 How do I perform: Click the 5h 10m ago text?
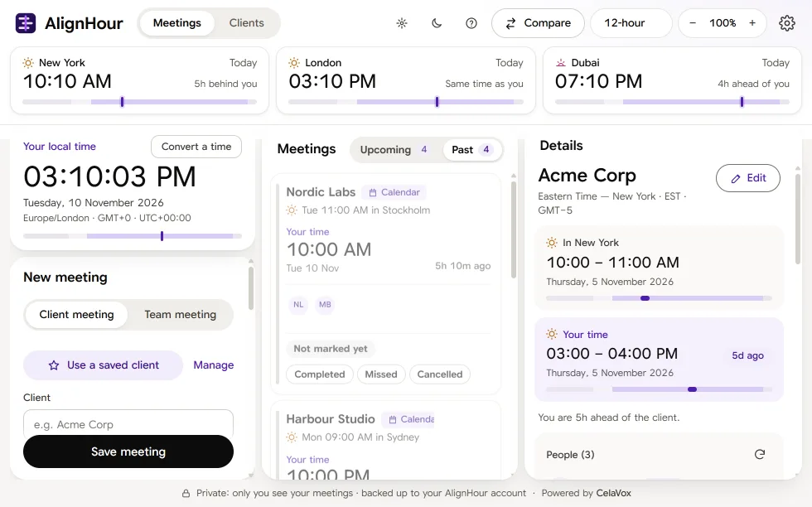463,266
